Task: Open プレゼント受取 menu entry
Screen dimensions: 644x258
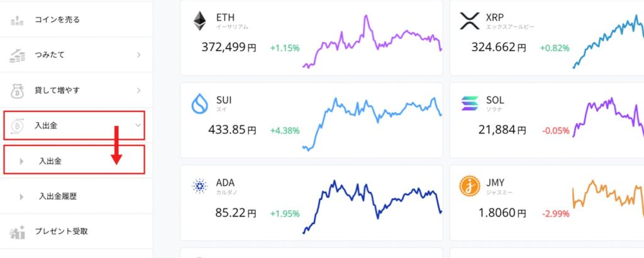Action: pyautogui.click(x=62, y=232)
